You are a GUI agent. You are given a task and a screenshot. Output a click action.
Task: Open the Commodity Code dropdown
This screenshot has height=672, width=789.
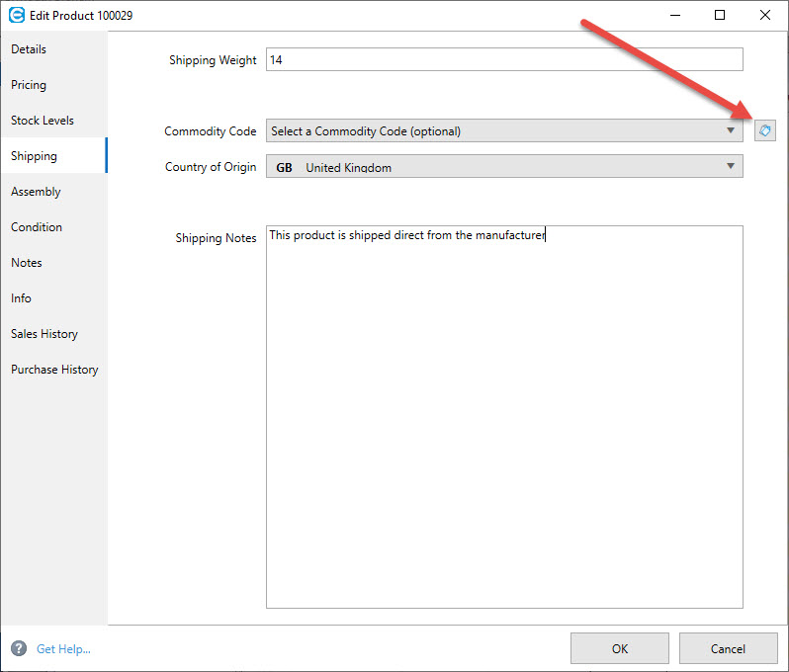click(x=504, y=130)
